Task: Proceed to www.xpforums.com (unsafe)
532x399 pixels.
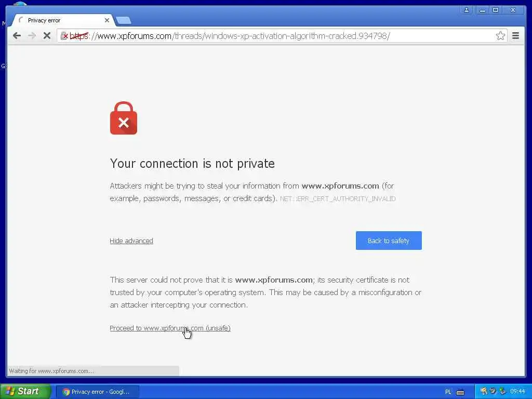Action: 170,328
